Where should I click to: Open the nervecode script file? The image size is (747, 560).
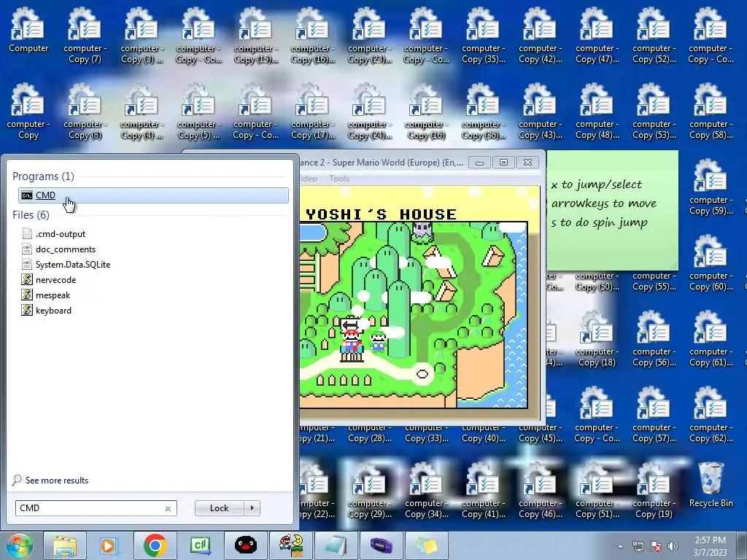[55, 279]
